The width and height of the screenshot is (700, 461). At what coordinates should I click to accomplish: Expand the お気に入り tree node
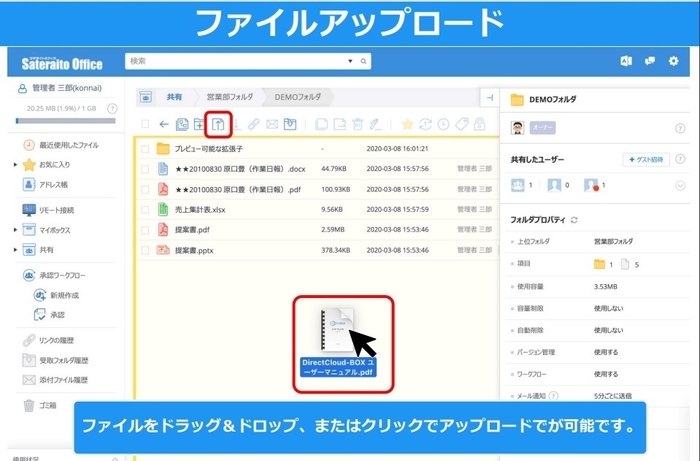click(x=16, y=165)
